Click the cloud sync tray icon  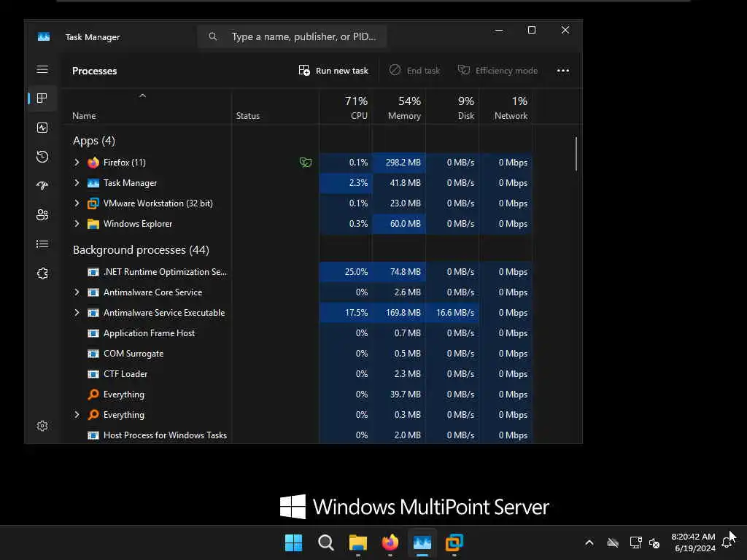point(613,542)
